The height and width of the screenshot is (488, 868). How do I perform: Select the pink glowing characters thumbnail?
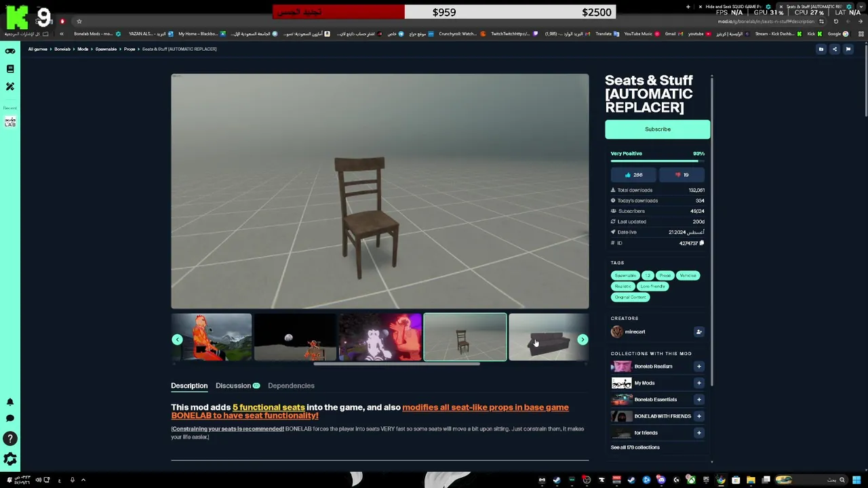[380, 337]
